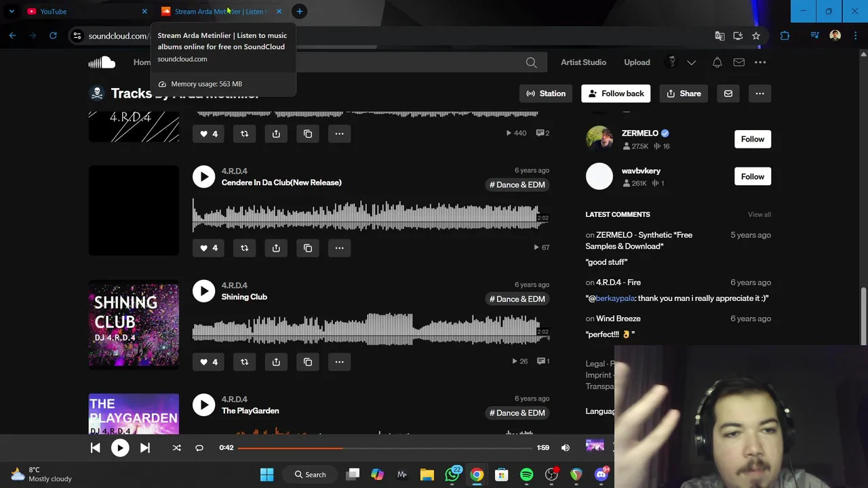Share the Shining Club track

276,362
